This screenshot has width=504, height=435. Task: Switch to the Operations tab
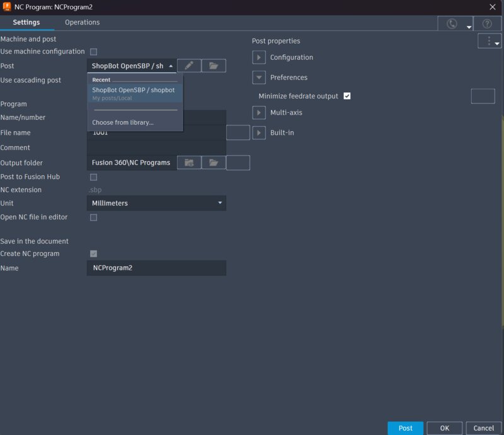(83, 22)
